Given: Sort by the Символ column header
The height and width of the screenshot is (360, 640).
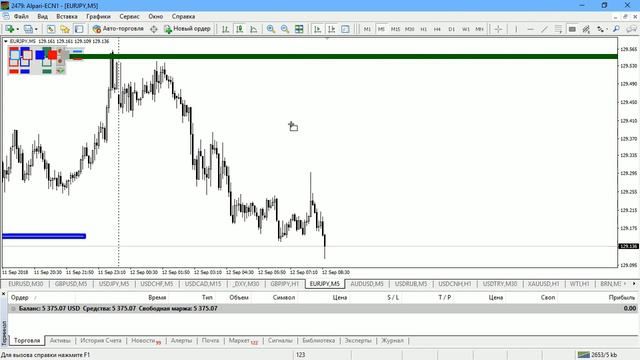Looking at the screenshot, I should point(284,298).
